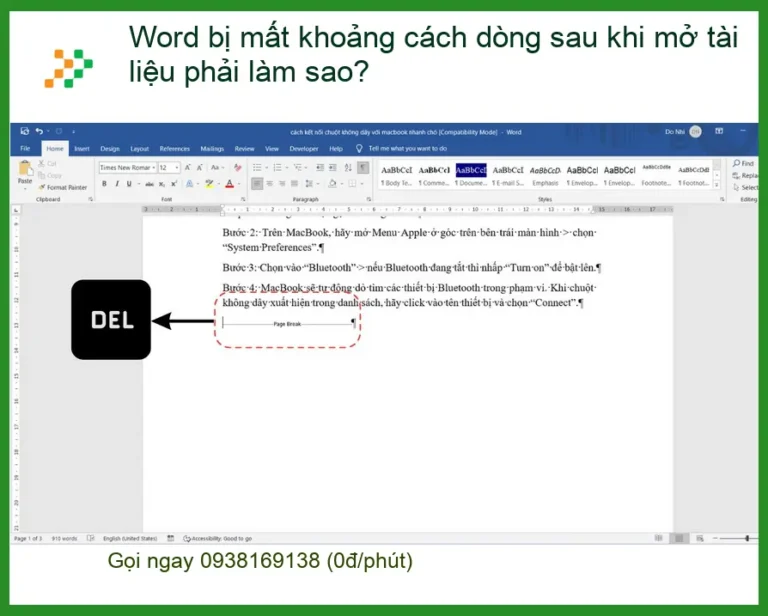
Task: Click the Select button in Editing group
Action: point(745,188)
